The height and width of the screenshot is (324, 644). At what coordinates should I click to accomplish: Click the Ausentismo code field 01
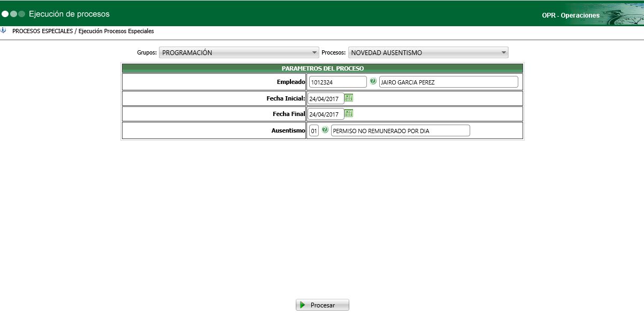pos(314,130)
